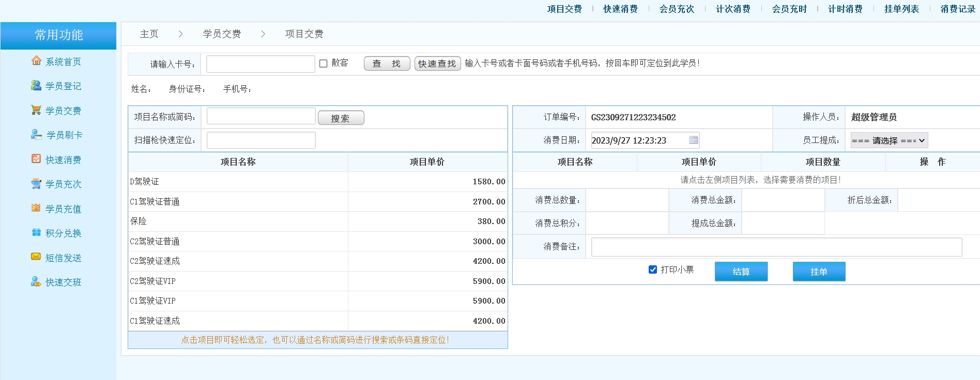The height and width of the screenshot is (380, 980).
Task: Open 快速消费 in the top menu
Action: pyautogui.click(x=620, y=9)
